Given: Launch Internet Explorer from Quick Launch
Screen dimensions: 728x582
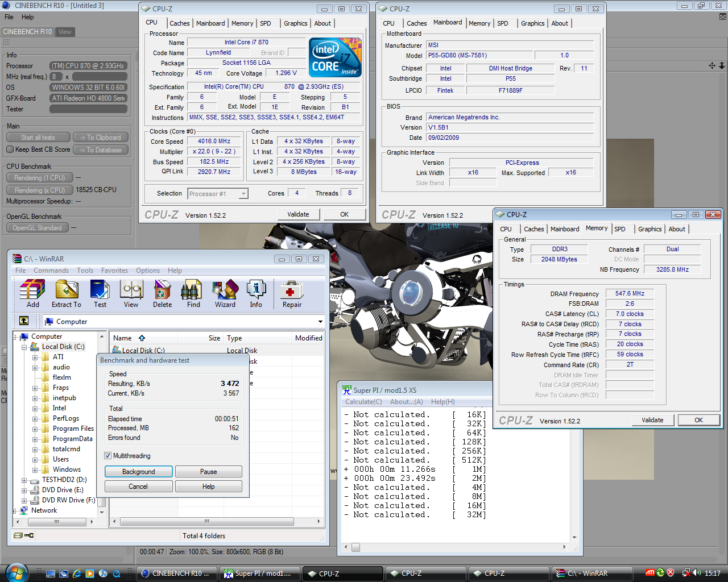Looking at the screenshot, I should [77, 573].
